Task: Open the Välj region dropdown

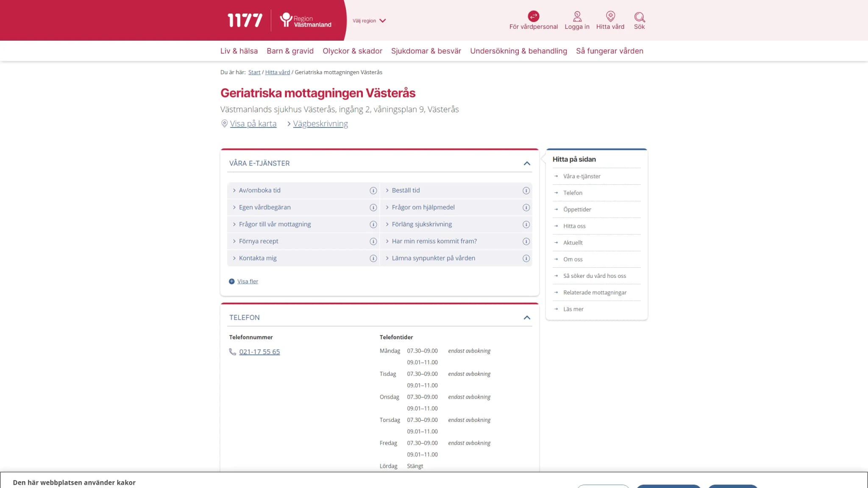Action: (369, 20)
